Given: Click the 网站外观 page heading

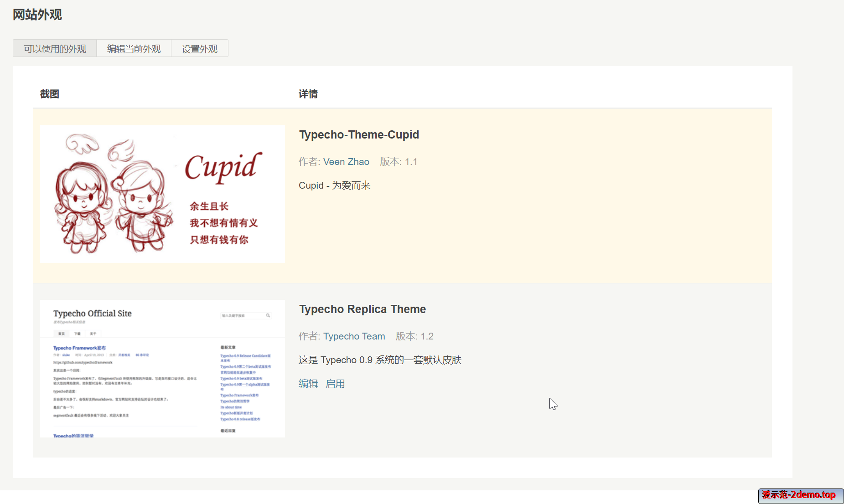Looking at the screenshot, I should click(37, 15).
